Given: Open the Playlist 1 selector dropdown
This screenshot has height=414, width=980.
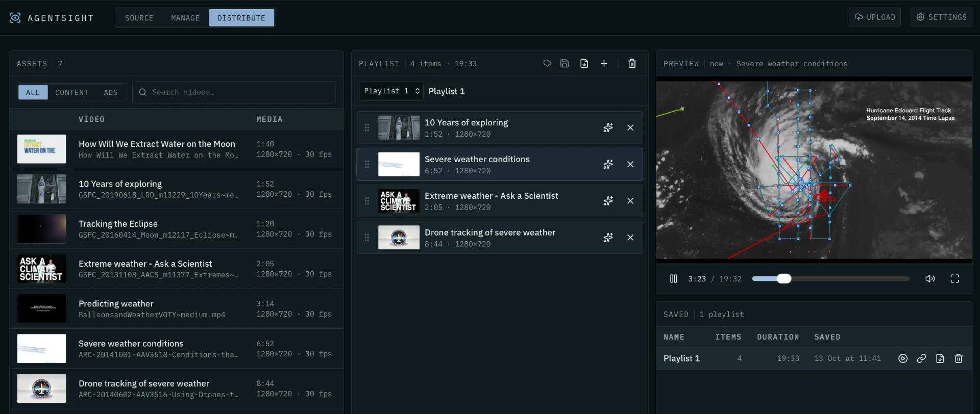Looking at the screenshot, I should 391,91.
